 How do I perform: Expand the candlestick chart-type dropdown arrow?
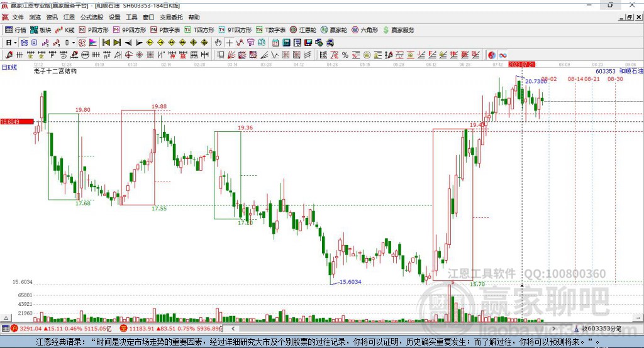[74, 43]
